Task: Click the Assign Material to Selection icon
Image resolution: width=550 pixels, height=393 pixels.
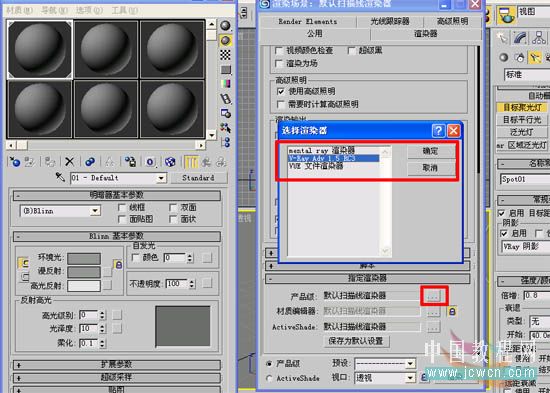Action: pyautogui.click(x=50, y=162)
